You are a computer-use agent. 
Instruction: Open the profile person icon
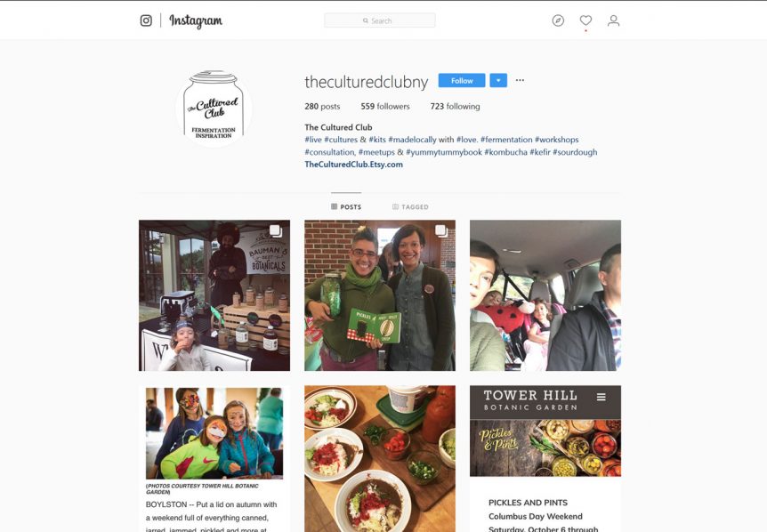[613, 20]
